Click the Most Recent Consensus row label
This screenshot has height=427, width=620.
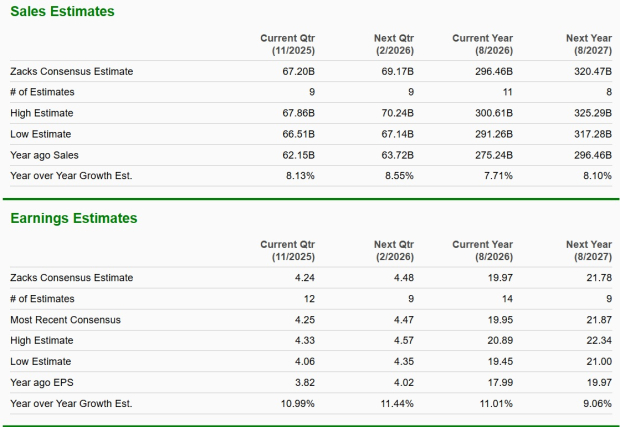65,320
